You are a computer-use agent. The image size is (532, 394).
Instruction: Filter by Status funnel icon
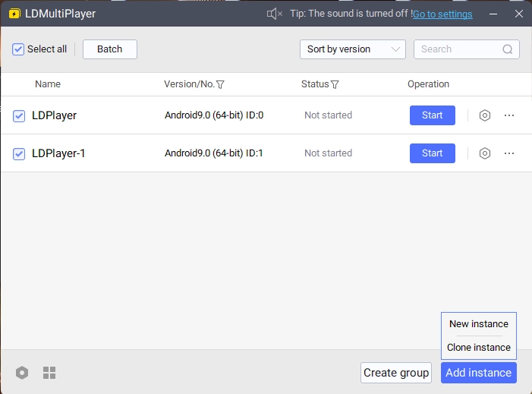click(335, 84)
